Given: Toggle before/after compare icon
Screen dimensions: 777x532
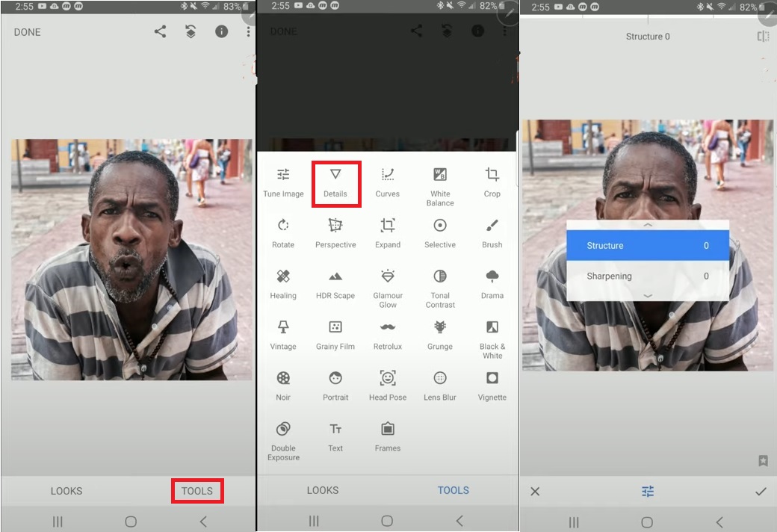Looking at the screenshot, I should coord(763,36).
